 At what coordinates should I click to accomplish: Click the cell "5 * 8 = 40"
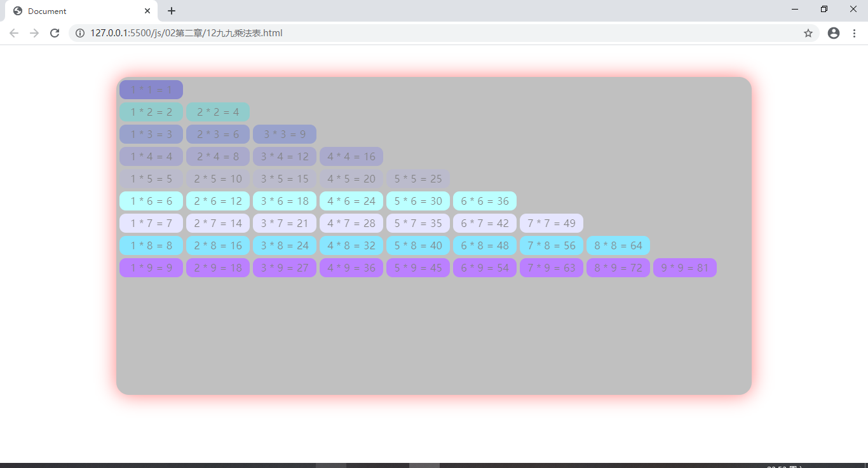418,245
